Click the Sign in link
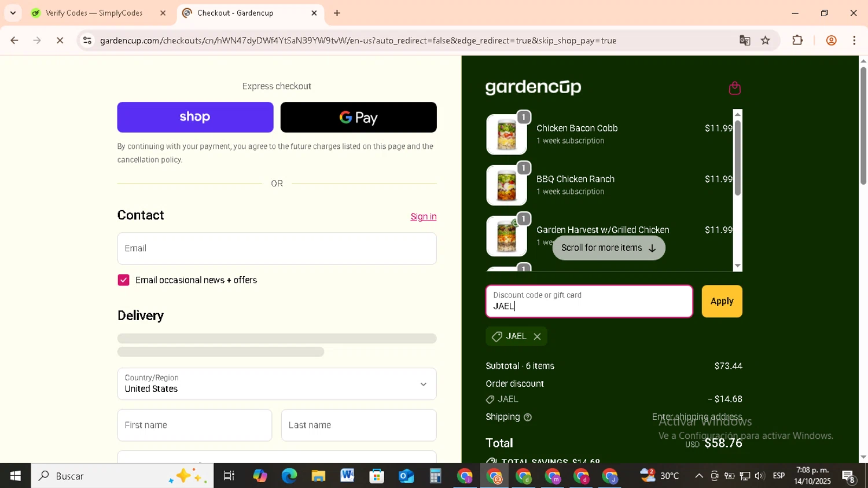The height and width of the screenshot is (488, 868). (424, 217)
